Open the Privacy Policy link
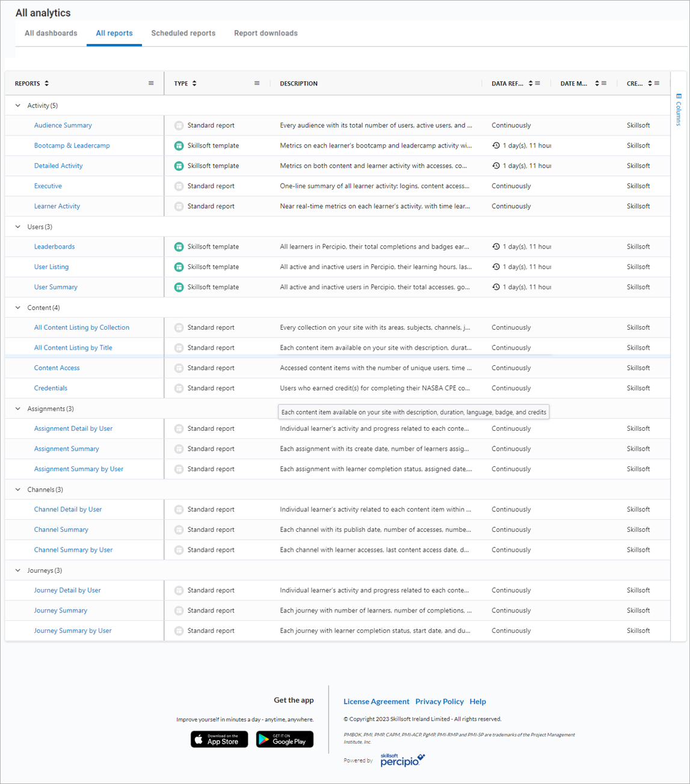 click(x=440, y=701)
